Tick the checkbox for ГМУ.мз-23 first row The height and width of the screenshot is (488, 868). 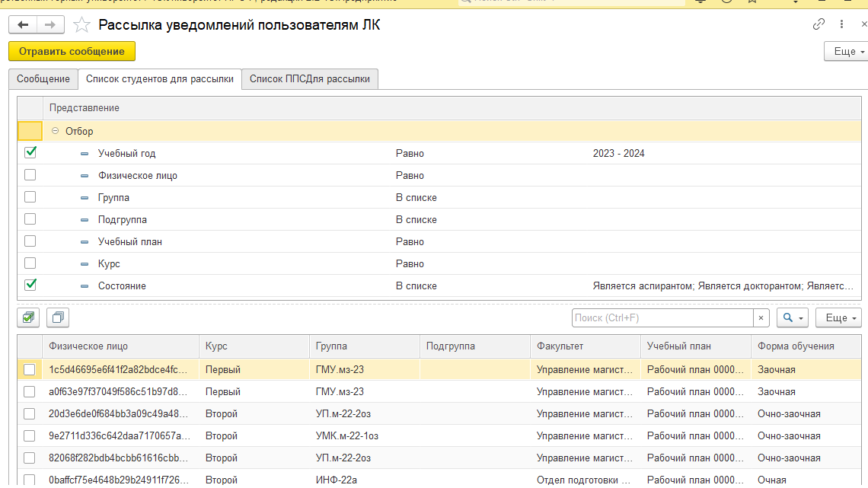point(30,369)
